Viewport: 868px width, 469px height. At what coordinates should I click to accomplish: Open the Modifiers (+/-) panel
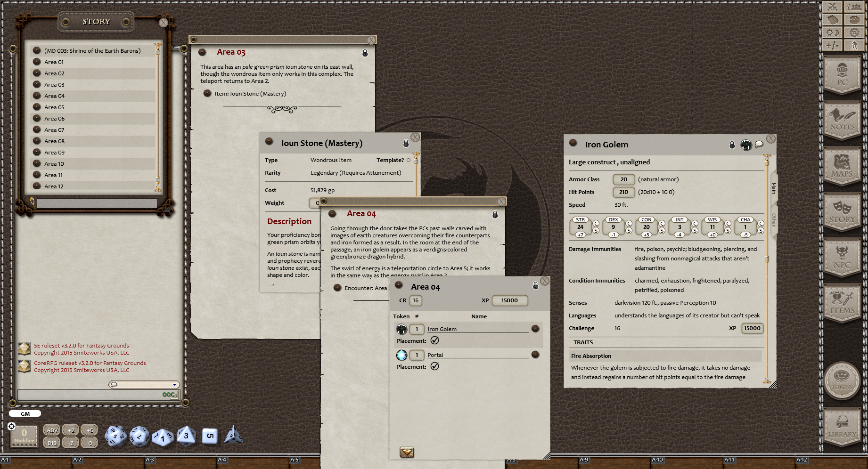tap(832, 45)
